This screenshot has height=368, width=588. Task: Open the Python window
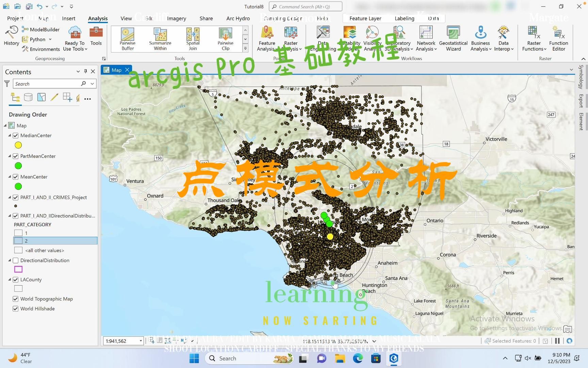36,39
